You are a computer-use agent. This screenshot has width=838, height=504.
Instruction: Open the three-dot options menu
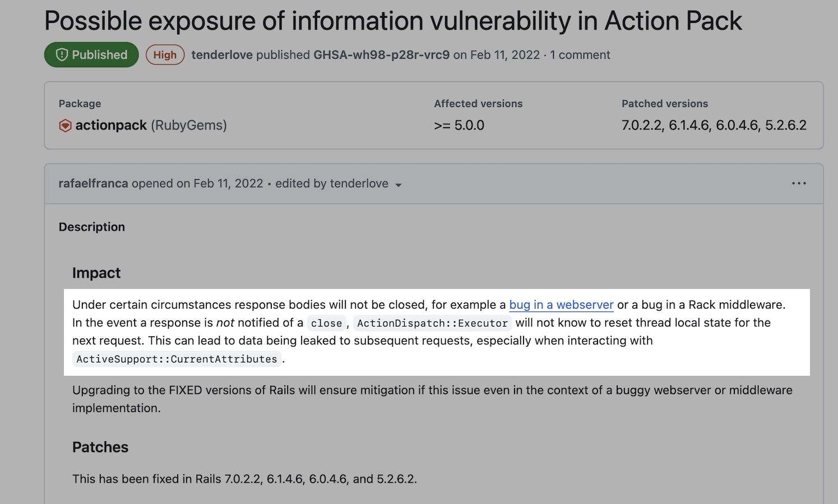pyautogui.click(x=799, y=183)
